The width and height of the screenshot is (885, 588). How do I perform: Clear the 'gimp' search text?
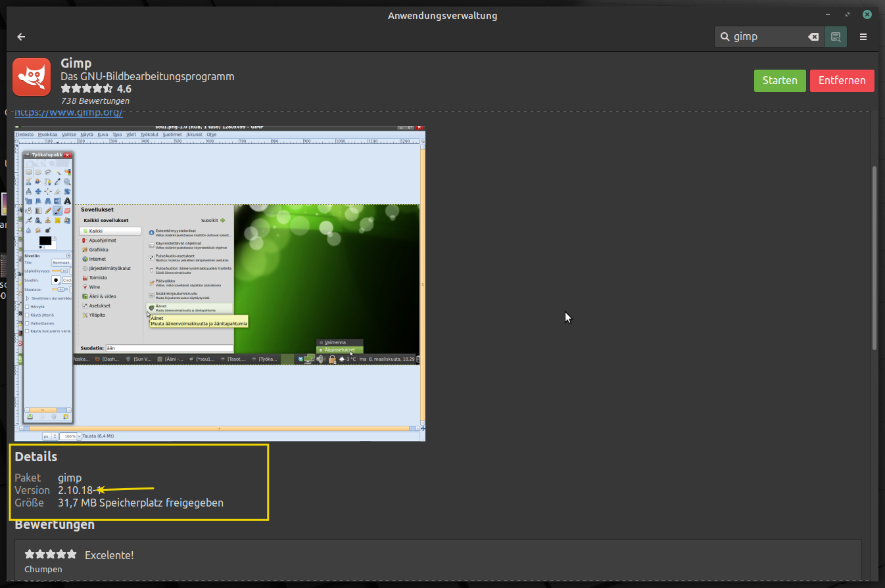813,37
